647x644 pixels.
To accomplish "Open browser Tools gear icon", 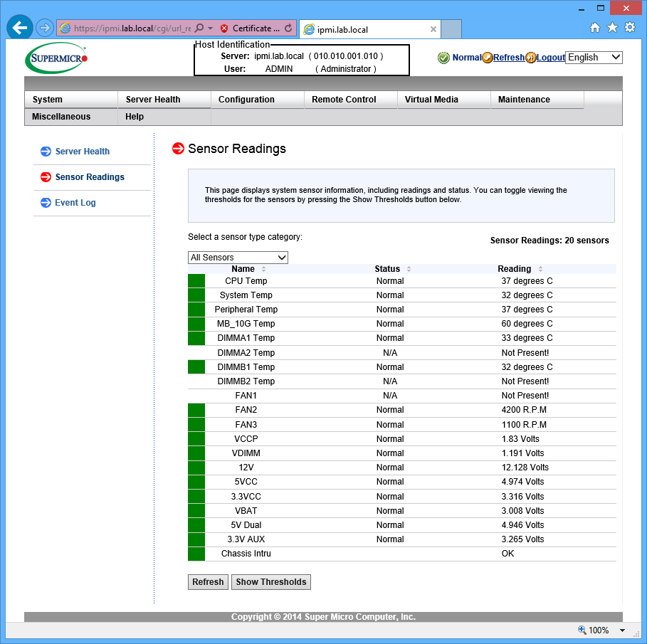I will pos(630,28).
